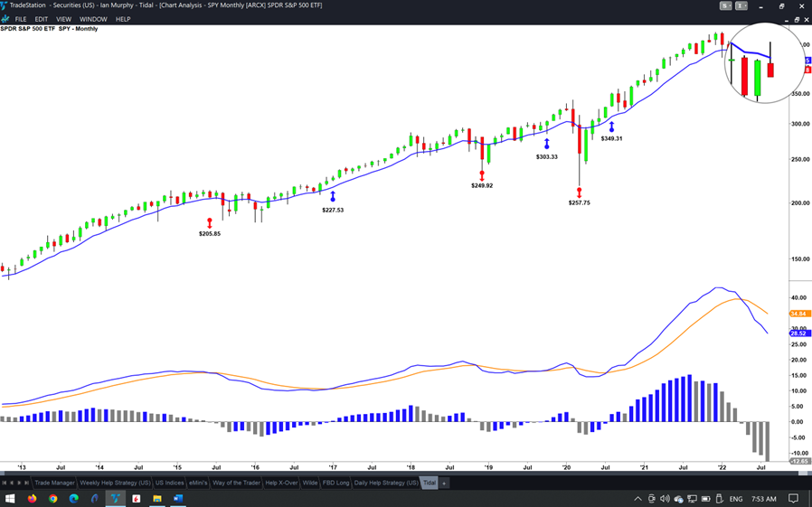Switch to the US Indices tab
Image resolution: width=812 pixels, height=507 pixels.
coord(169,483)
